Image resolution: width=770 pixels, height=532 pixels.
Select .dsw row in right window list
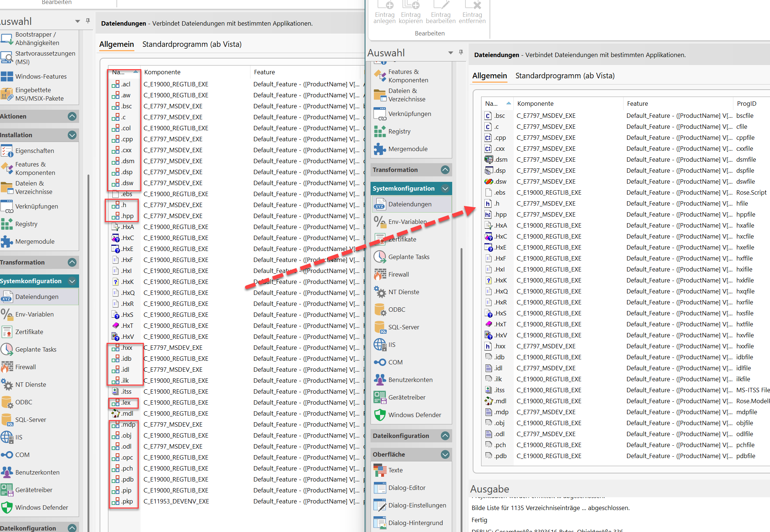[626, 181]
